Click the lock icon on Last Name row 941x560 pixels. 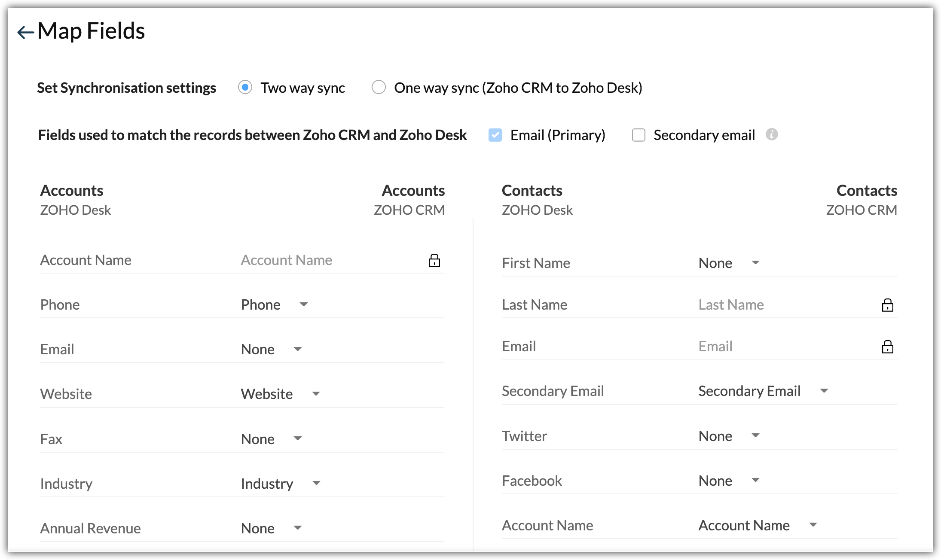coord(887,305)
